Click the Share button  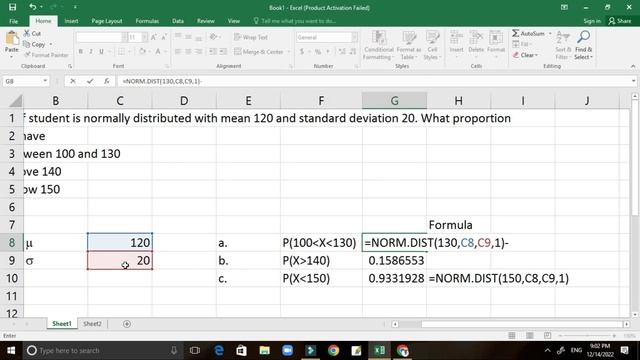pyautogui.click(x=620, y=21)
